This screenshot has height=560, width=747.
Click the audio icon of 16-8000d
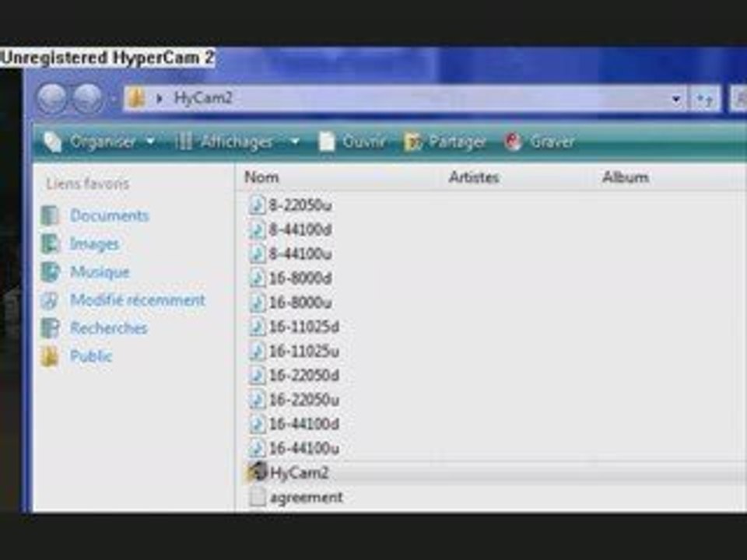pos(258,278)
